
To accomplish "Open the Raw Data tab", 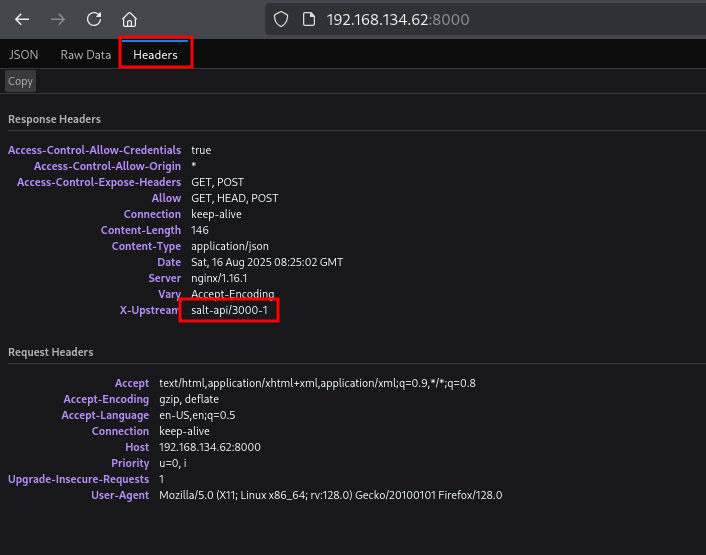I will pos(86,55).
